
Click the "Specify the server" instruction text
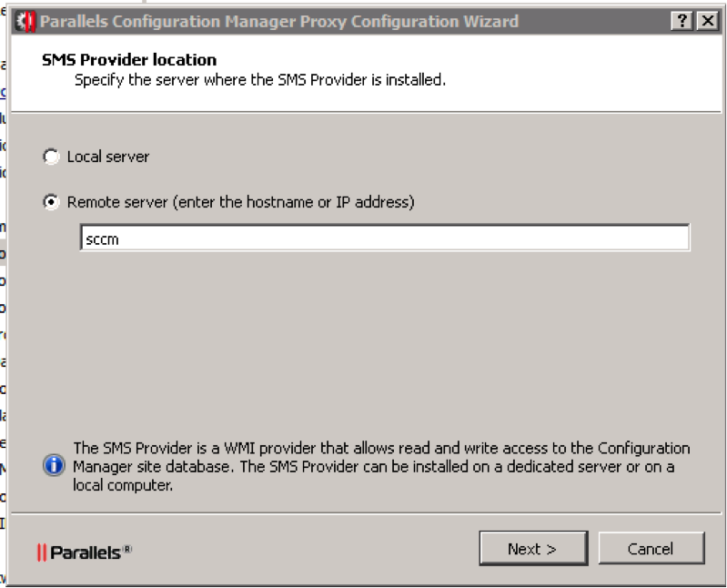pyautogui.click(x=259, y=80)
